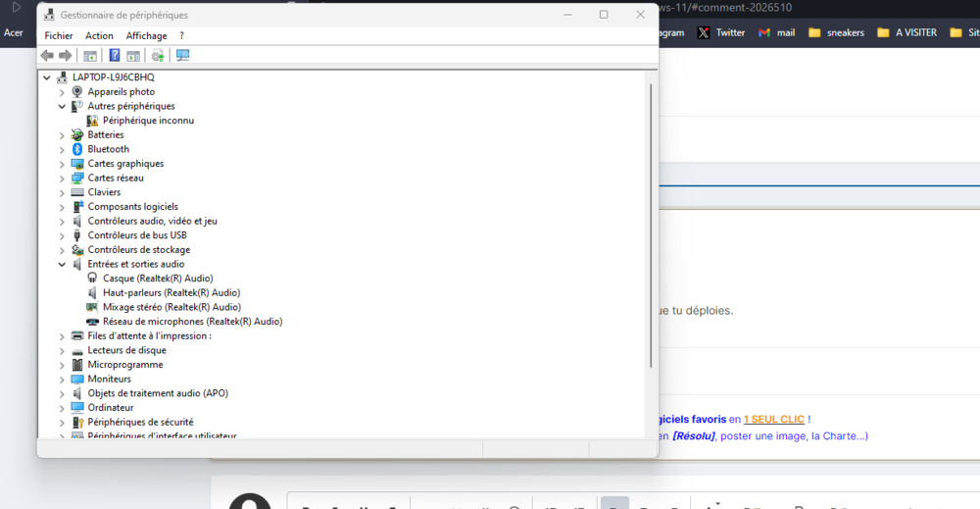The height and width of the screenshot is (509, 980).
Task: Select Réseau de microphones (Realtek(R) Audio)
Action: (x=191, y=322)
